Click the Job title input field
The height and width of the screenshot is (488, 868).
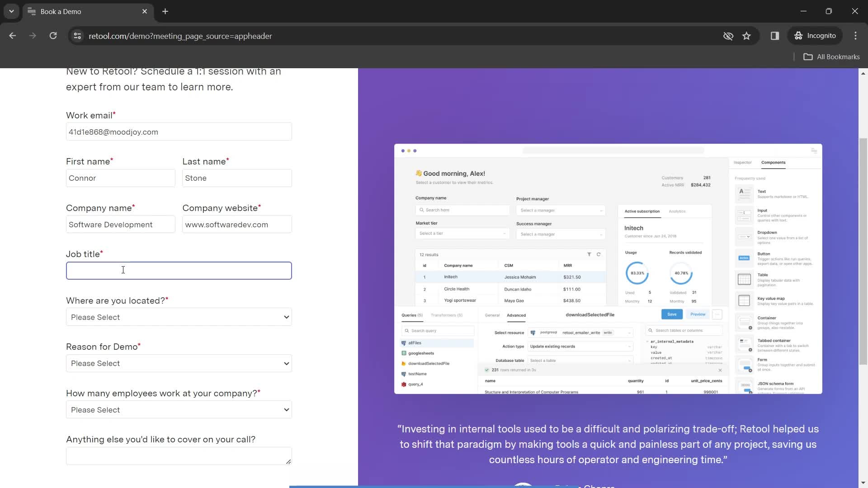[179, 271]
